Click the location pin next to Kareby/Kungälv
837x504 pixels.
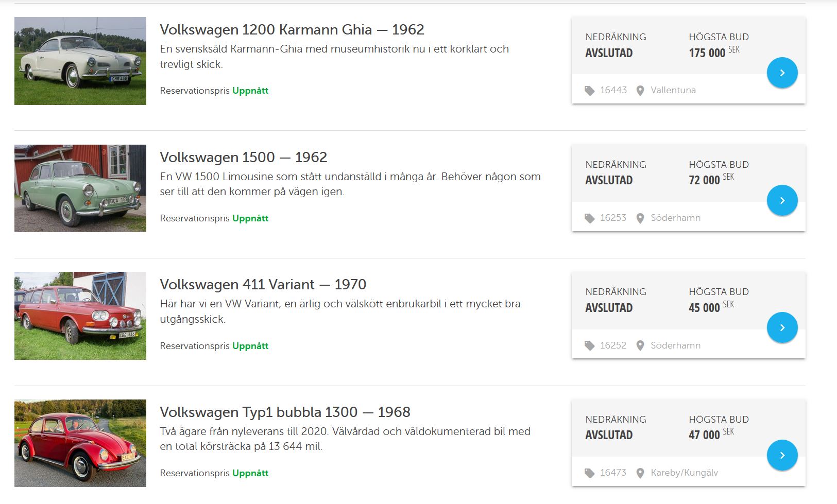(x=640, y=473)
